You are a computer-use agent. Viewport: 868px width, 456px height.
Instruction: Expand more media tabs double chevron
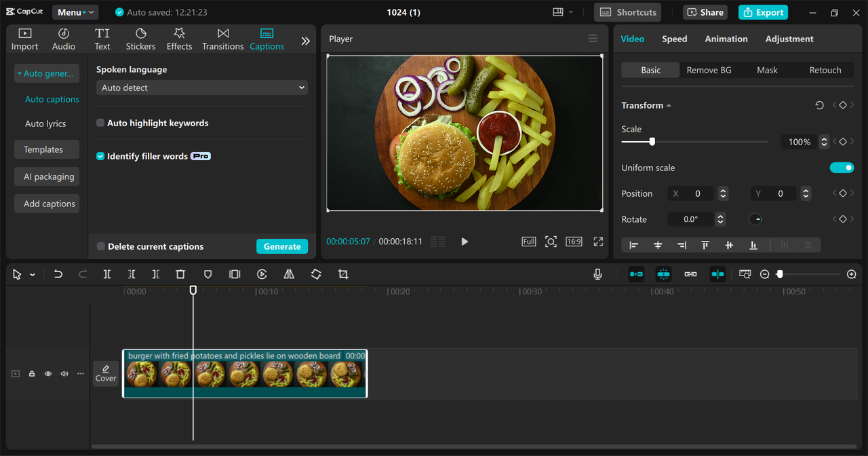tap(305, 41)
